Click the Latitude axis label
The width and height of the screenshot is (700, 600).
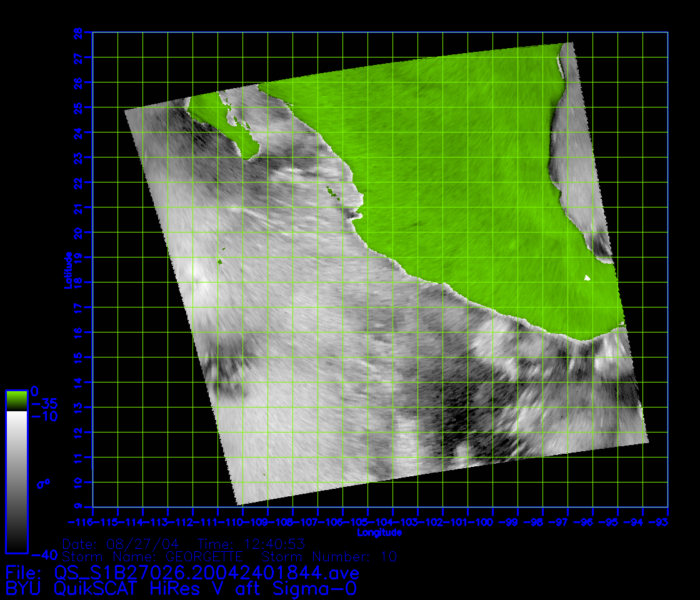tap(67, 269)
